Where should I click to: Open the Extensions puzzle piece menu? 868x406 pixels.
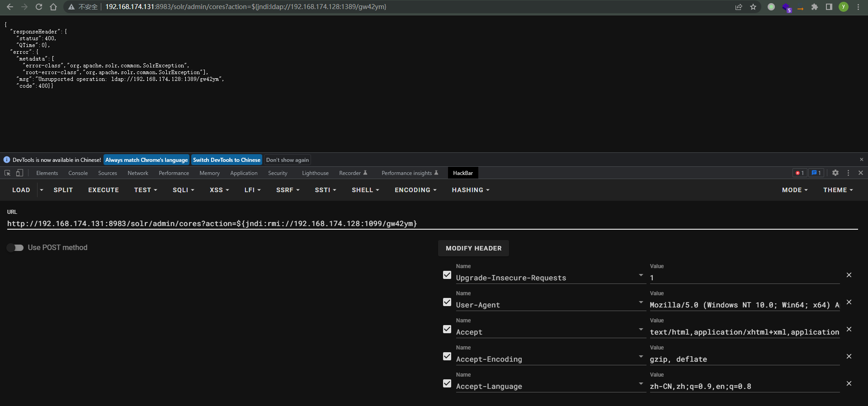[815, 7]
